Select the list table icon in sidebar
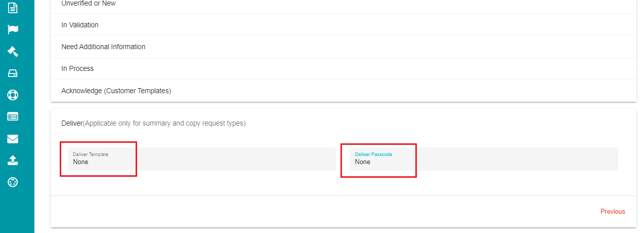Image resolution: width=644 pixels, height=233 pixels. 13,116
